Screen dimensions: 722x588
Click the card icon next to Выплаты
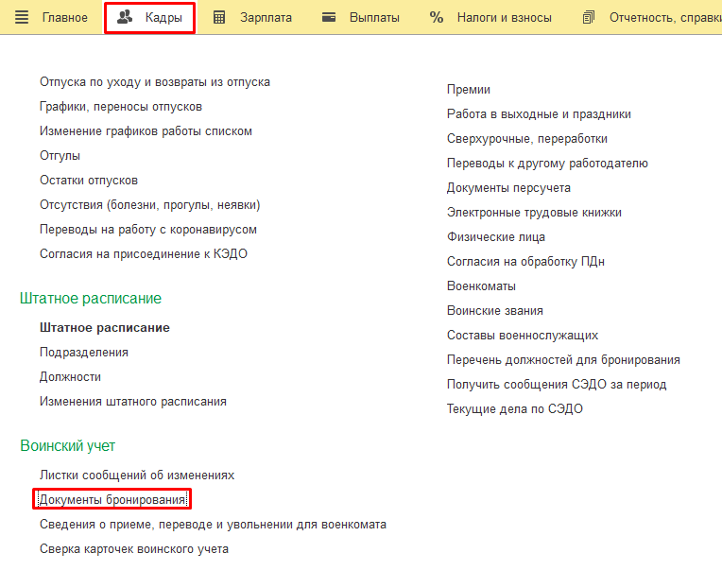329,18
